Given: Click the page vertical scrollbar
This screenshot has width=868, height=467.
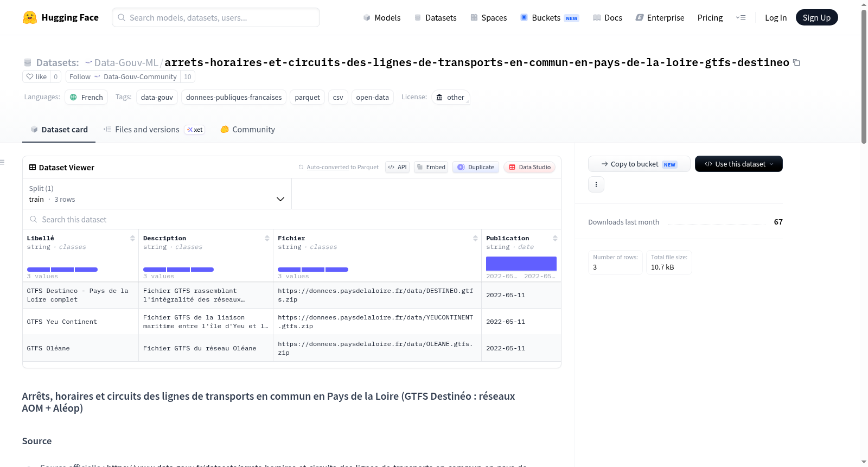Looking at the screenshot, I should click(x=864, y=76).
